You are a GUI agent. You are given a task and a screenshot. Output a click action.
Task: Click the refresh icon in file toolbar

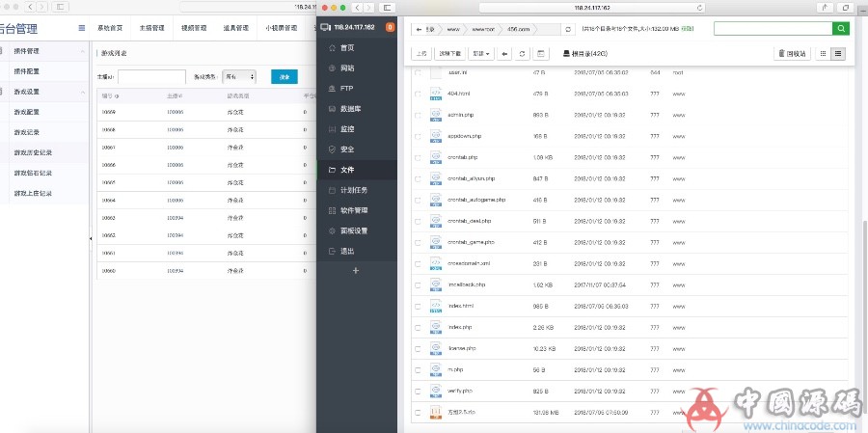[x=522, y=54]
